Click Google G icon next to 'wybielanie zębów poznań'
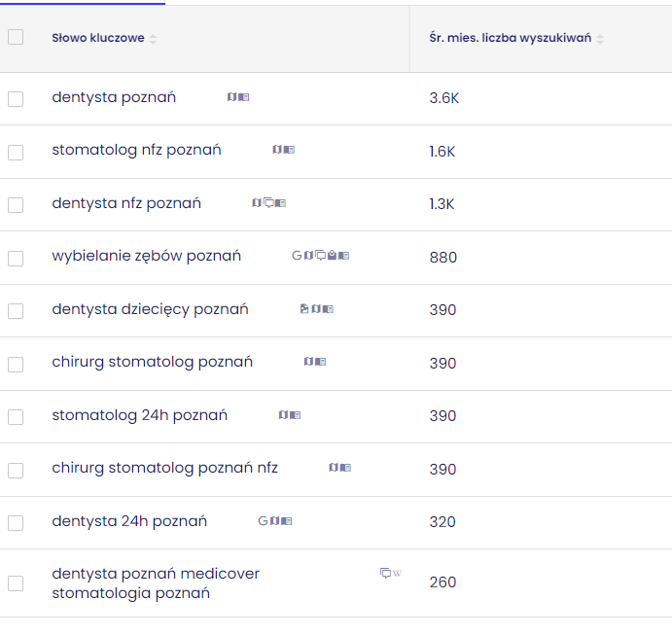 click(297, 256)
